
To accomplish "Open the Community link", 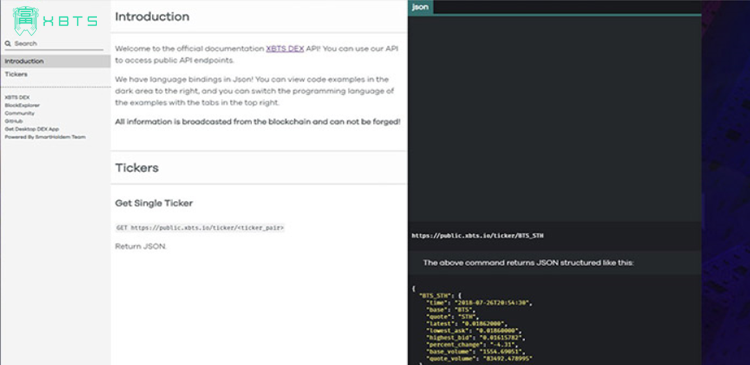I will click(x=20, y=113).
